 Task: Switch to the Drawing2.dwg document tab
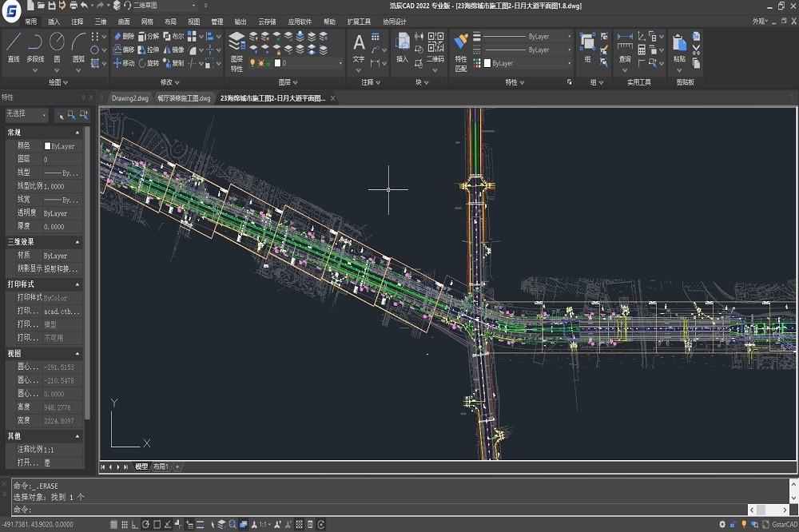tap(130, 98)
